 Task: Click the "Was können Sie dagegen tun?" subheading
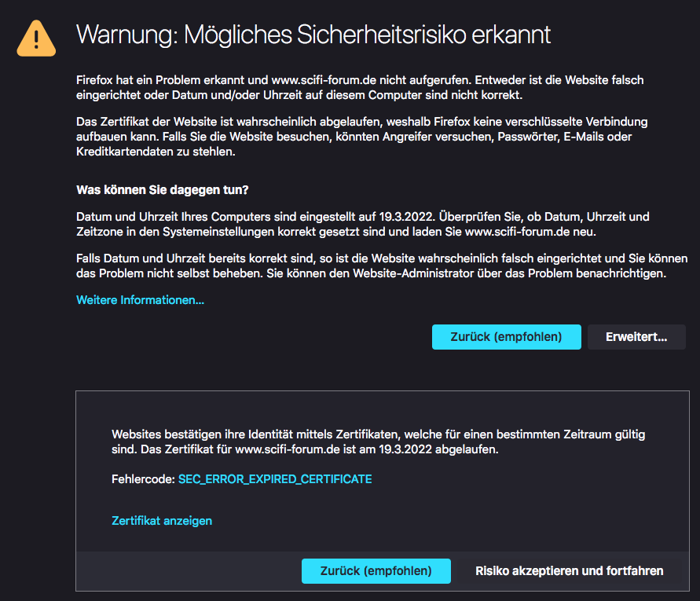(x=163, y=190)
